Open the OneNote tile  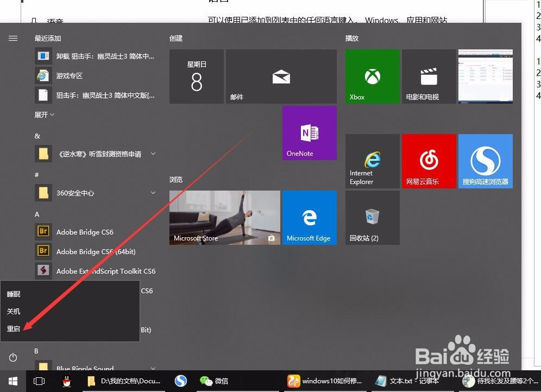click(x=310, y=132)
